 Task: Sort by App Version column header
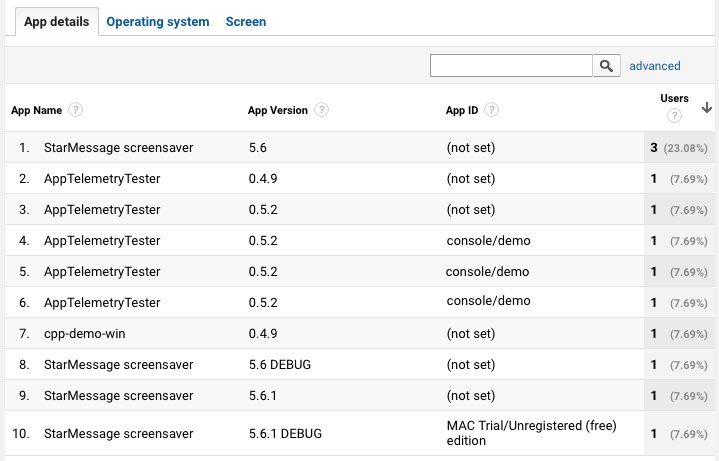tap(277, 110)
